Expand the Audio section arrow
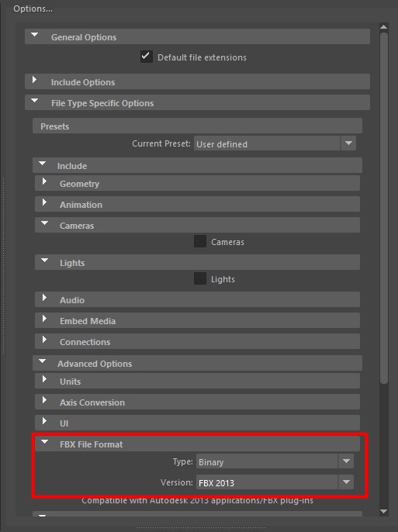Screen dimensions: 398x532 point(44,298)
